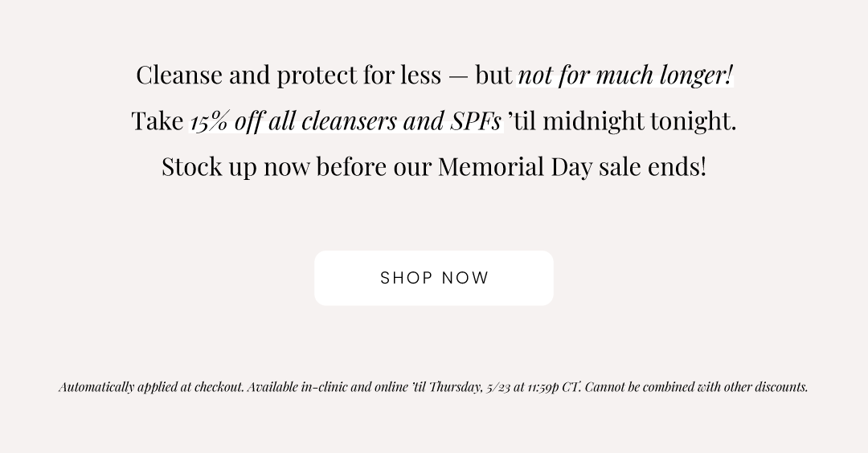The image size is (868, 453).
Task: Click "Cannot be combined with other discounts." disclaimer
Action: pos(696,386)
